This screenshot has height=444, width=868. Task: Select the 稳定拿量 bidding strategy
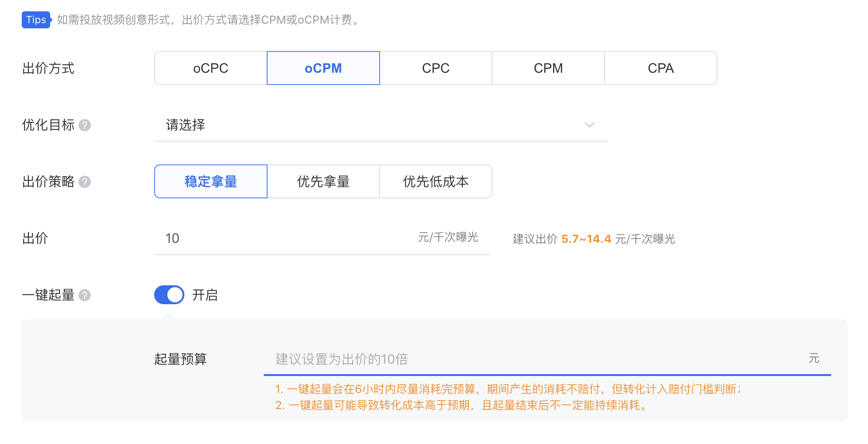(x=210, y=181)
